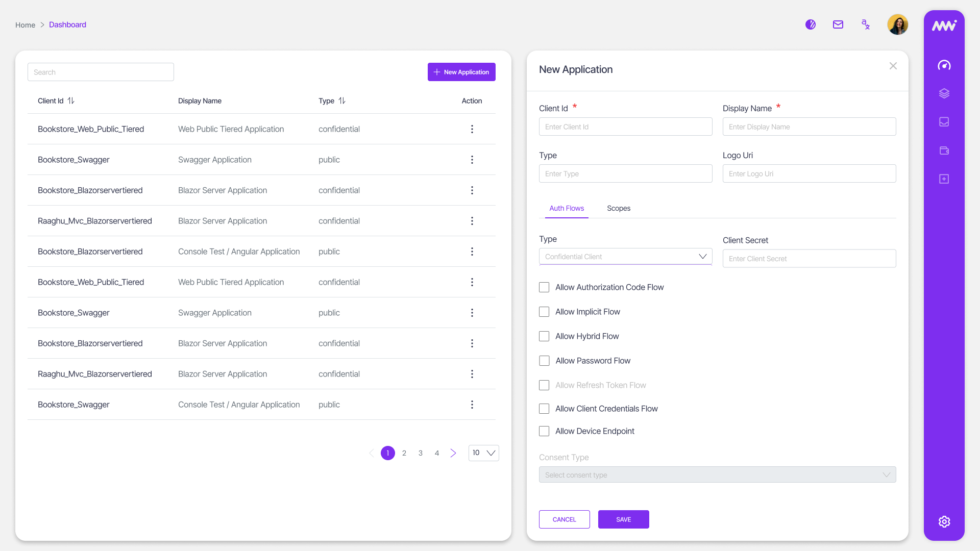The height and width of the screenshot is (551, 980).
Task: Open the language translate icon
Action: point(865,24)
